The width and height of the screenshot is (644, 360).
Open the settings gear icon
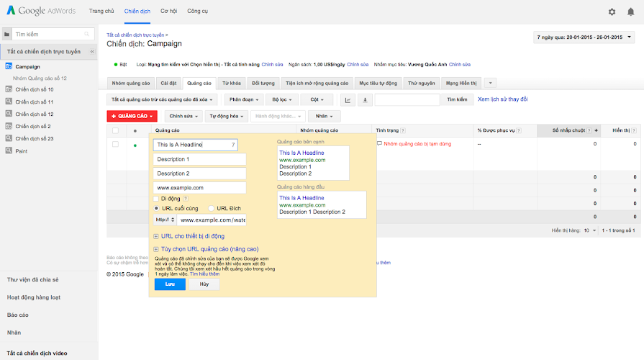coord(612,12)
